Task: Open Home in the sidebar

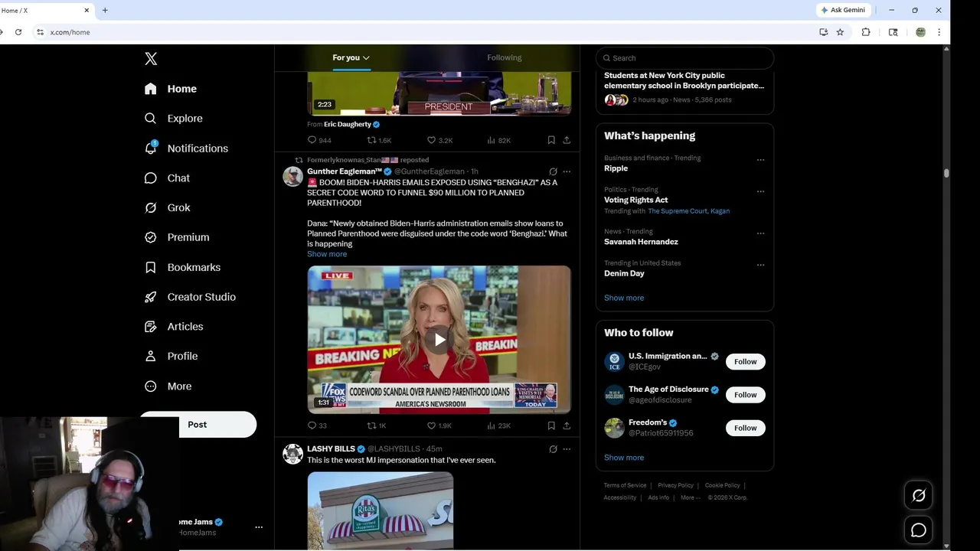Action: (x=171, y=89)
